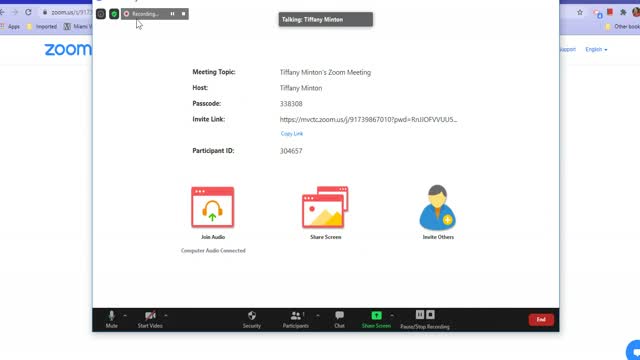640x360 pixels.
Task: Mute the microphone in the meeting toolbar
Action: pyautogui.click(x=111, y=320)
